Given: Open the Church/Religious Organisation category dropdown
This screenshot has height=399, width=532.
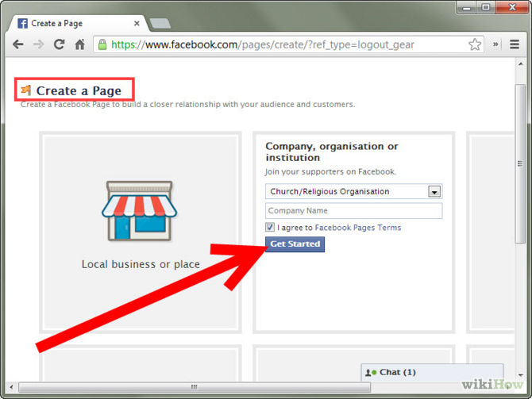Looking at the screenshot, I should pos(353,191).
